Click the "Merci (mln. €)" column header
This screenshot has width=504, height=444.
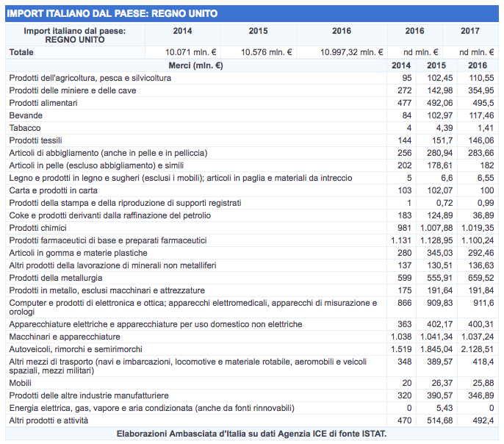[195, 65]
